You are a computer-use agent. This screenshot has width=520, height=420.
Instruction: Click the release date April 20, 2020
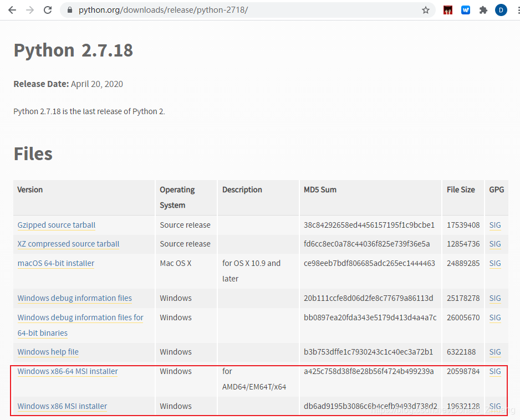(x=97, y=84)
